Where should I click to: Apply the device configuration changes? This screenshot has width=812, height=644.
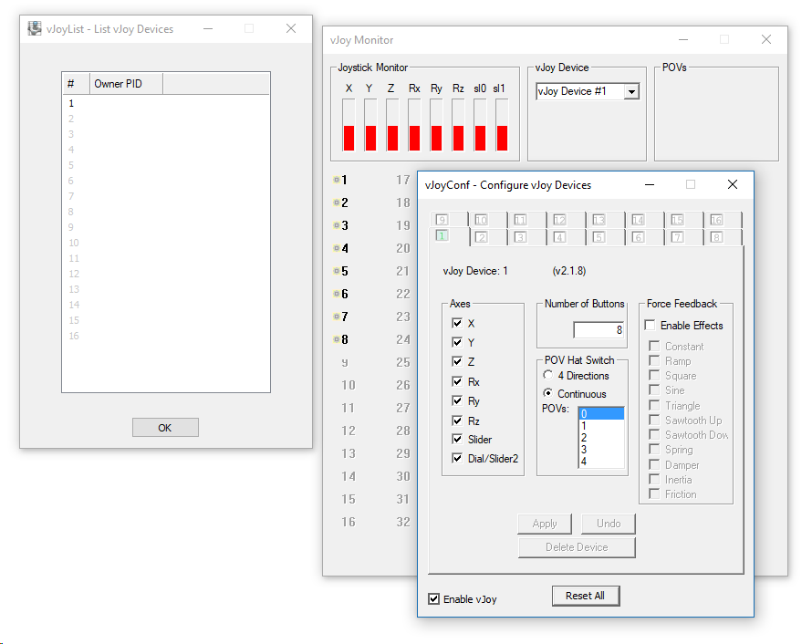tap(545, 524)
